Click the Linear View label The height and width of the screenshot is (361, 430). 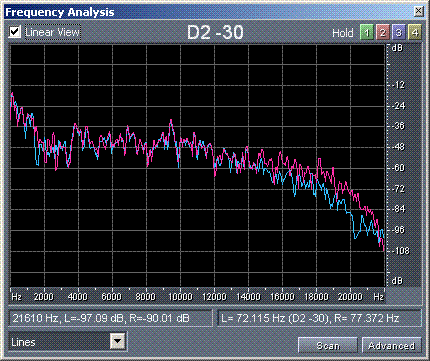tap(53, 32)
